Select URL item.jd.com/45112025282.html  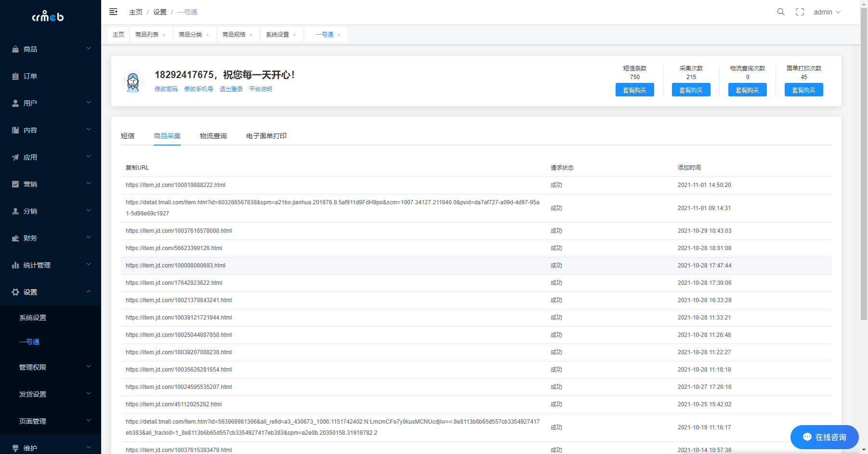(173, 404)
